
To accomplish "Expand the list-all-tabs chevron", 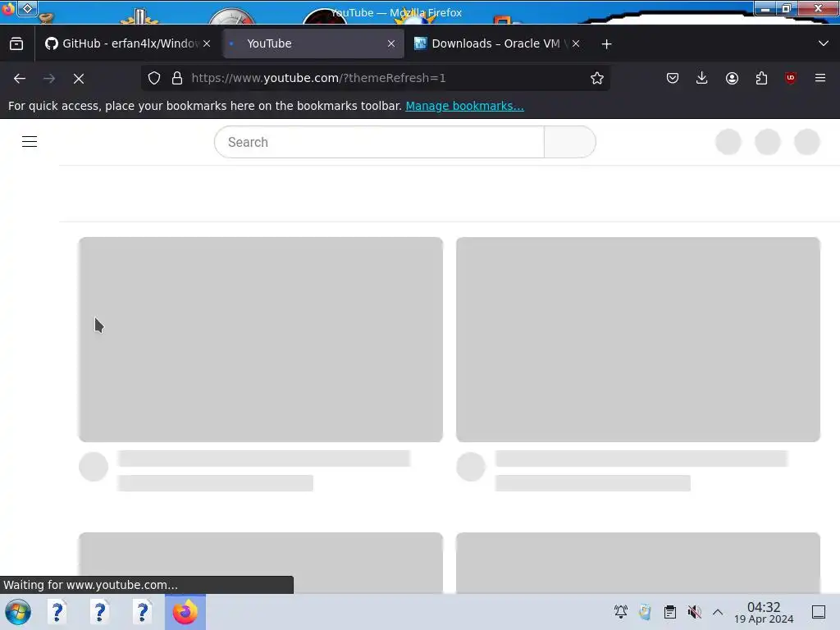I will 824,43.
